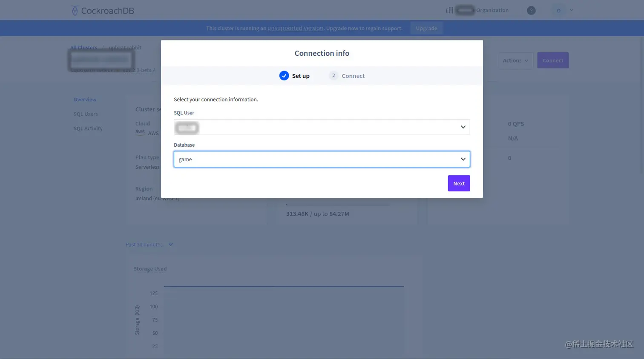Open the unsupported version link
This screenshot has width=644, height=359.
[295, 28]
